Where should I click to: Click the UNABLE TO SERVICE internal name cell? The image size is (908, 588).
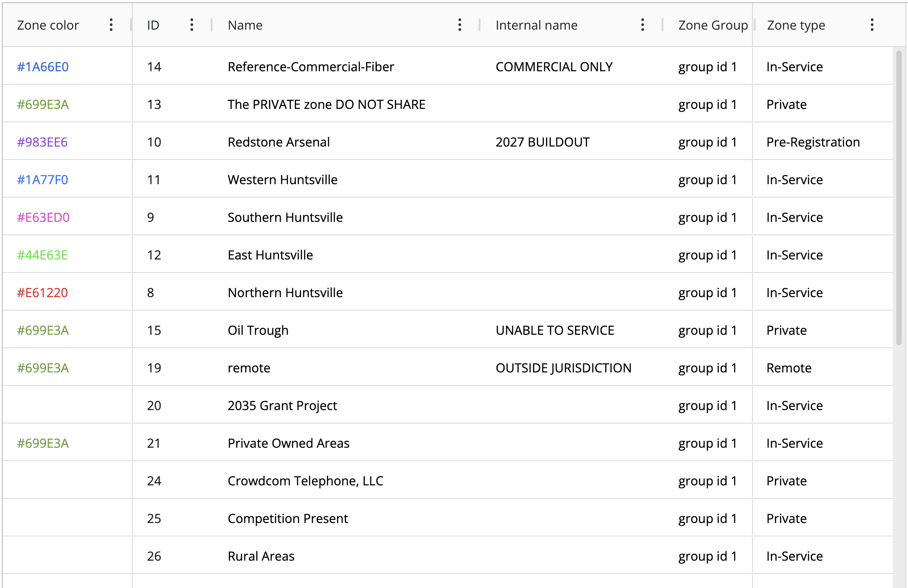coord(554,330)
